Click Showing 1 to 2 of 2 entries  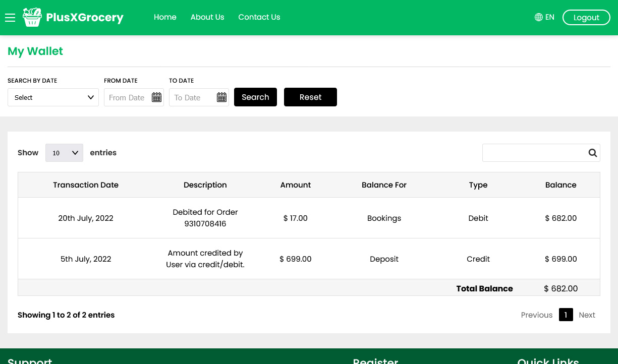[x=66, y=315]
